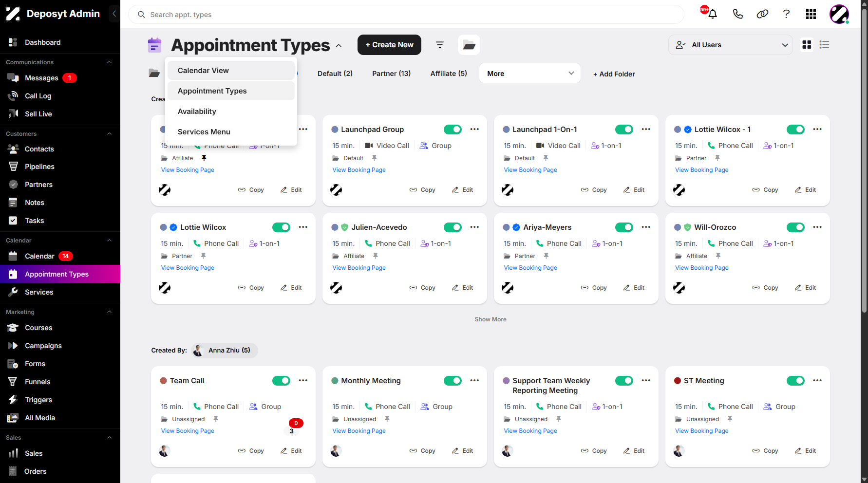Expand the More folders dropdown

tap(530, 74)
